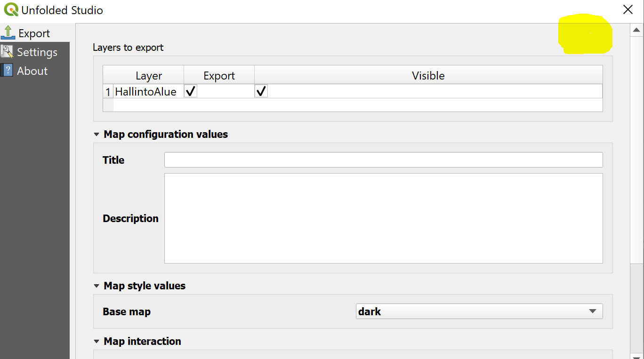Collapse the Map configuration values section
The image size is (644, 359).
[x=96, y=134]
